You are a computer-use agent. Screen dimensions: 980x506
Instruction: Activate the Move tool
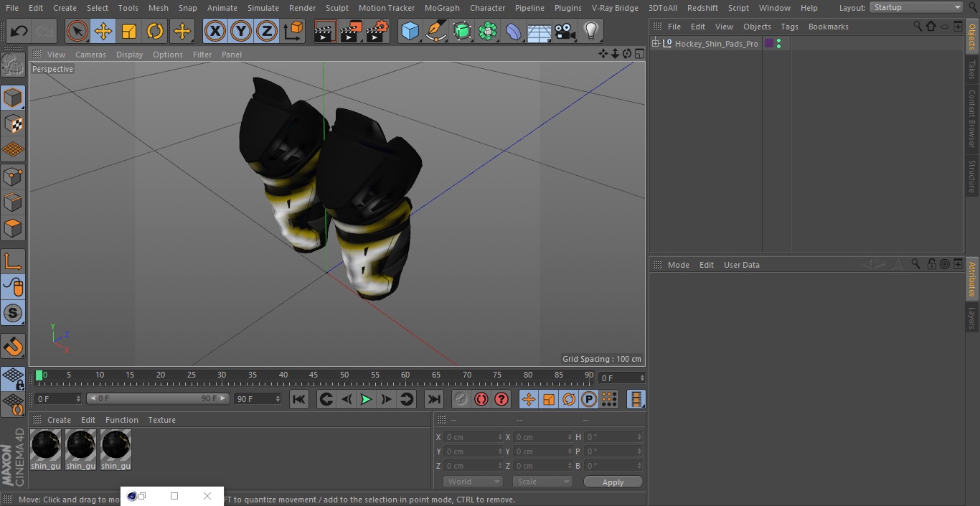coord(103,31)
